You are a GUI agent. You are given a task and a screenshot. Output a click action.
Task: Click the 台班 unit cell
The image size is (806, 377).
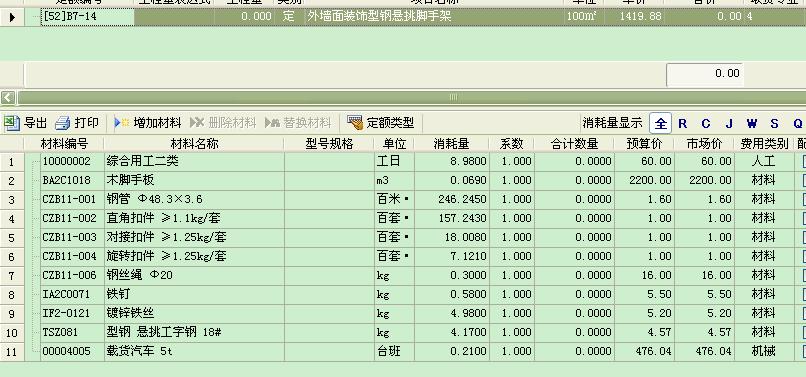(394, 352)
